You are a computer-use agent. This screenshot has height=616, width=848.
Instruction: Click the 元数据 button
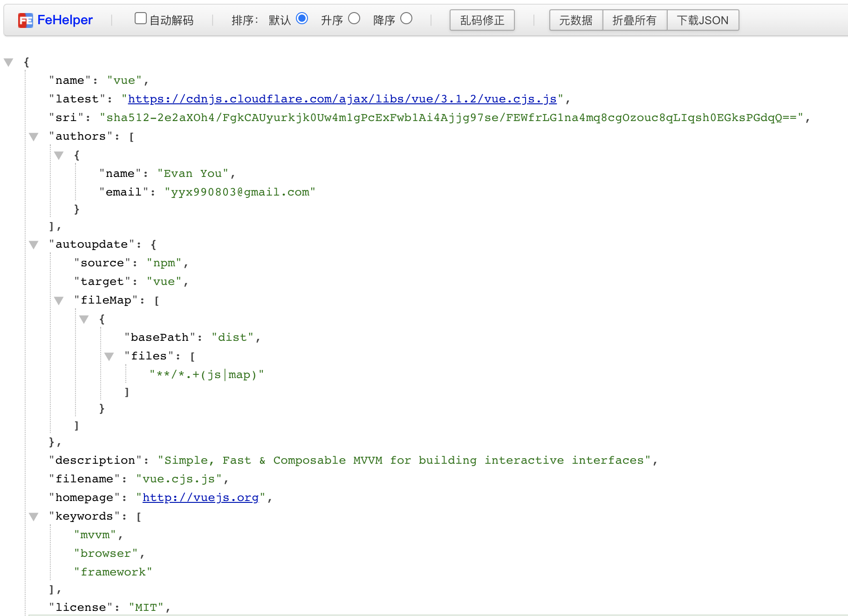(576, 20)
